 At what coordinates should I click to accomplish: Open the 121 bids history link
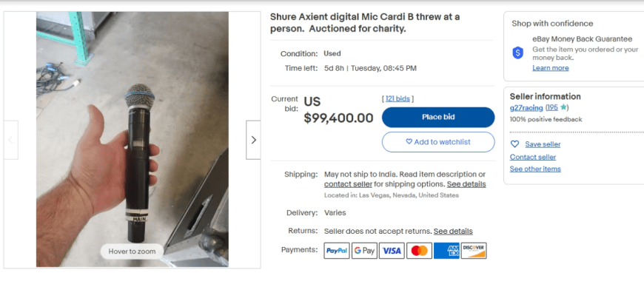(x=398, y=98)
